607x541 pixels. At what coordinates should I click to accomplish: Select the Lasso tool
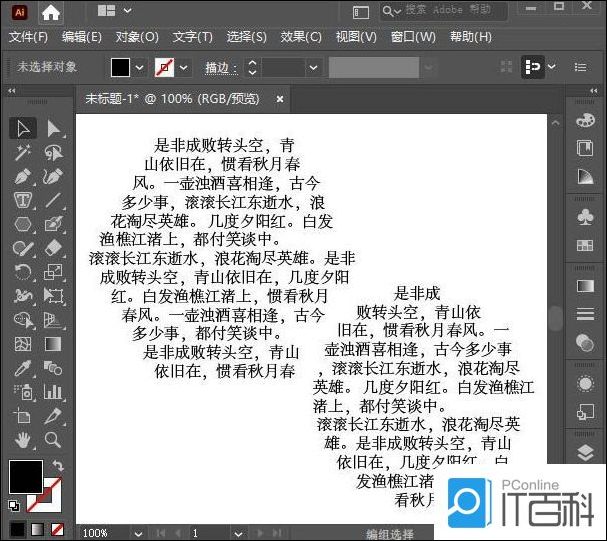click(x=53, y=152)
